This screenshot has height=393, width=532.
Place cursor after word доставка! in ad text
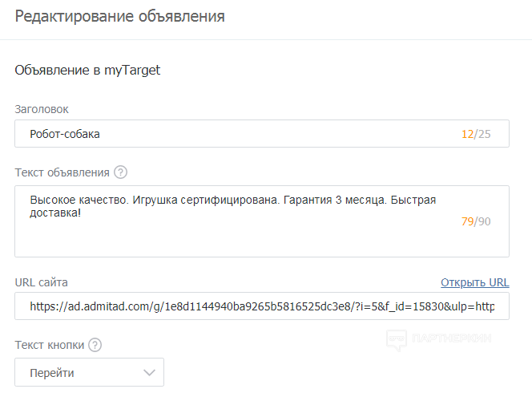click(83, 215)
